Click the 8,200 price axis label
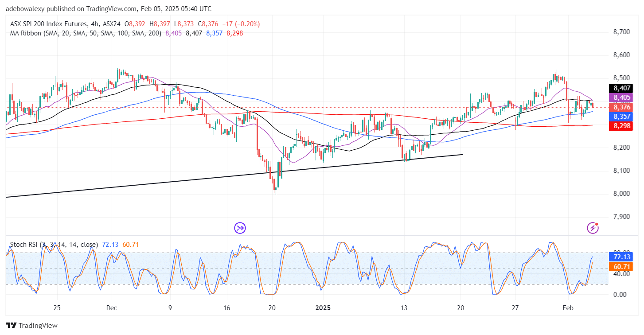Viewport: 644px width, 335px height. point(623,148)
